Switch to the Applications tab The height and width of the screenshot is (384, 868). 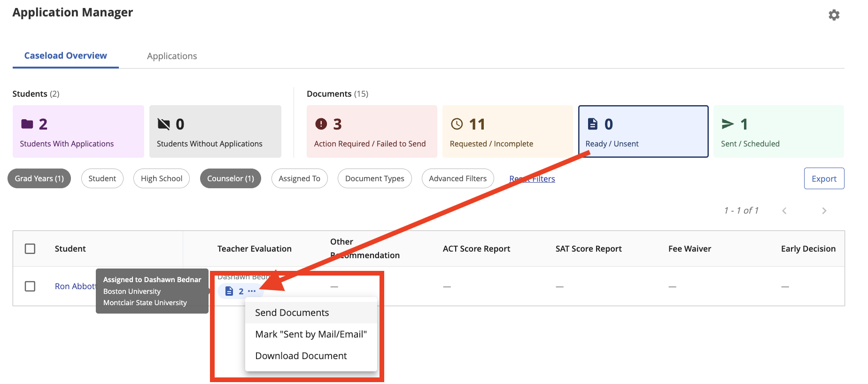point(172,56)
